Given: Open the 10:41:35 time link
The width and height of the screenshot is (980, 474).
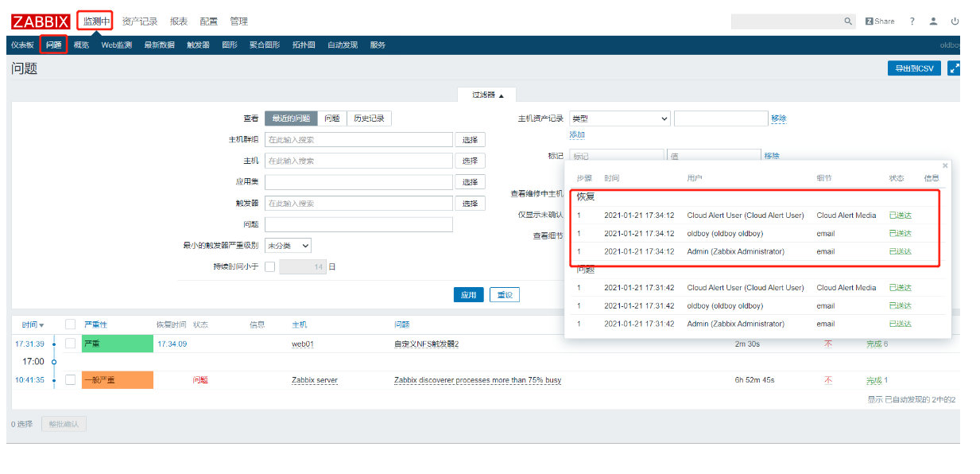Looking at the screenshot, I should tap(29, 380).
